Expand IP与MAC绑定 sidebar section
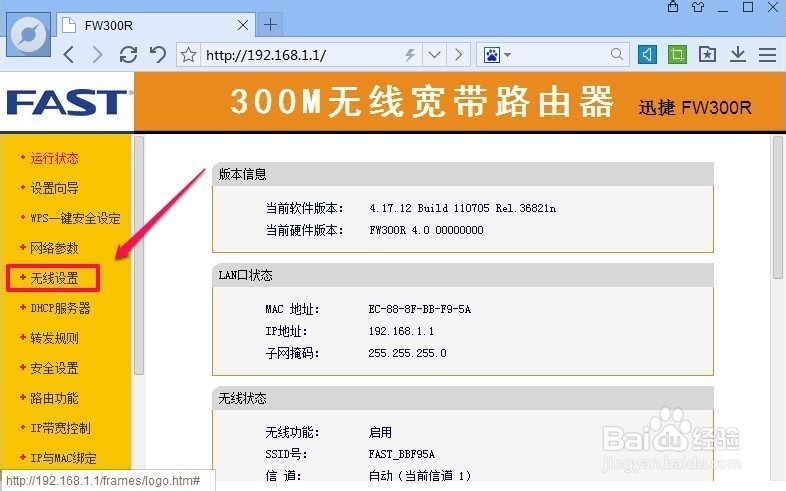This screenshot has width=786, height=491. 63,458
